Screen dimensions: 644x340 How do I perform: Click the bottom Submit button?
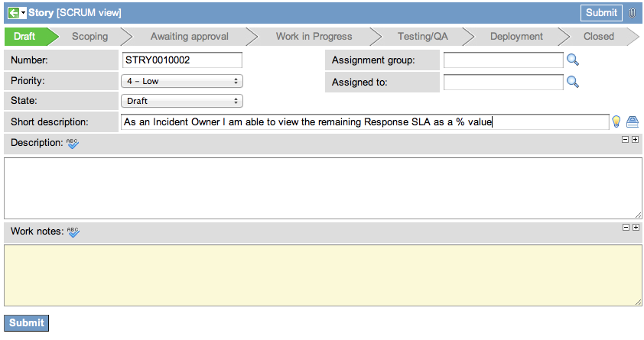[27, 322]
